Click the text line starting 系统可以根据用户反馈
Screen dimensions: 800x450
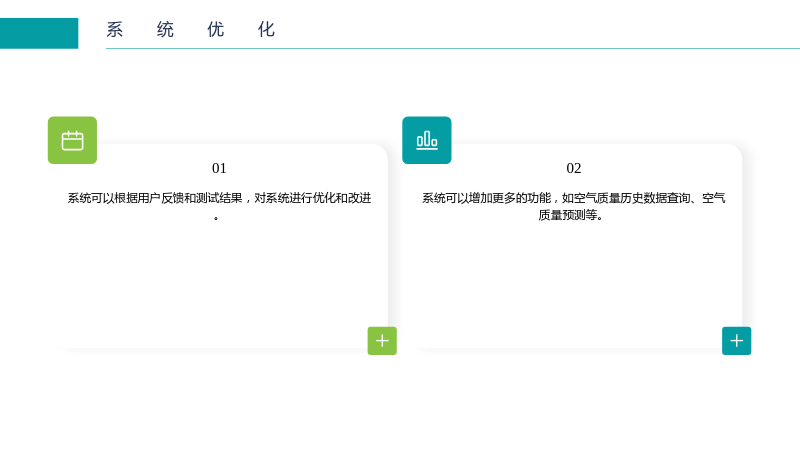(219, 198)
